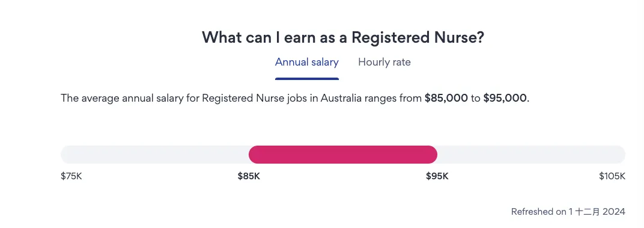Click the pink salary range bar
Viewport: 644px width, 228px height.
(x=343, y=155)
